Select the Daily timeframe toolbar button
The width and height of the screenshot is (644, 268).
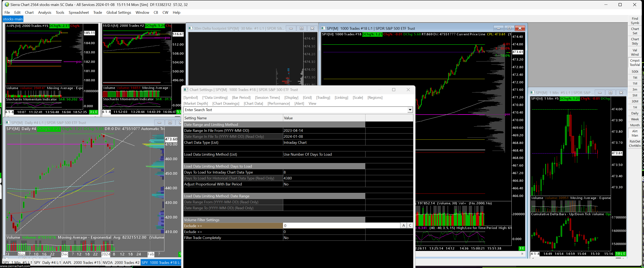(635, 113)
